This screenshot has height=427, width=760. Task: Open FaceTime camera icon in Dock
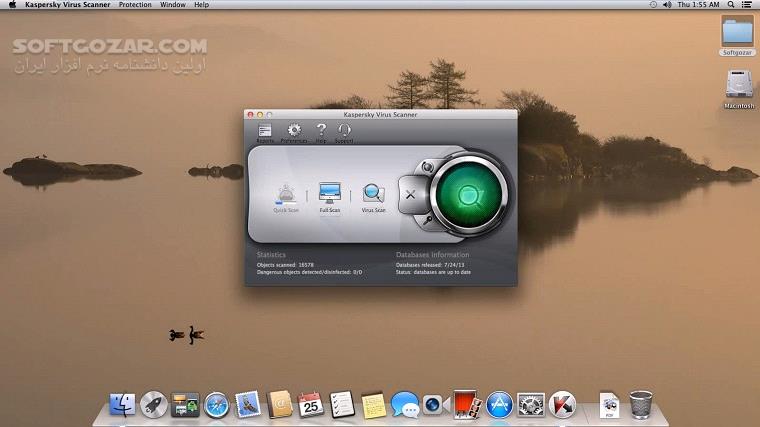point(436,405)
